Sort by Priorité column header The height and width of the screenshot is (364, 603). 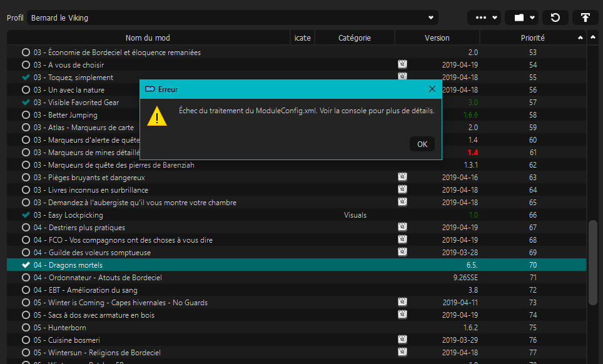point(532,38)
